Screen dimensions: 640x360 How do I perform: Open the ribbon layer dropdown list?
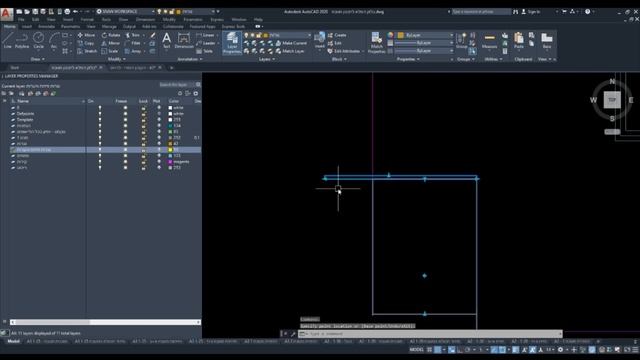point(278,35)
